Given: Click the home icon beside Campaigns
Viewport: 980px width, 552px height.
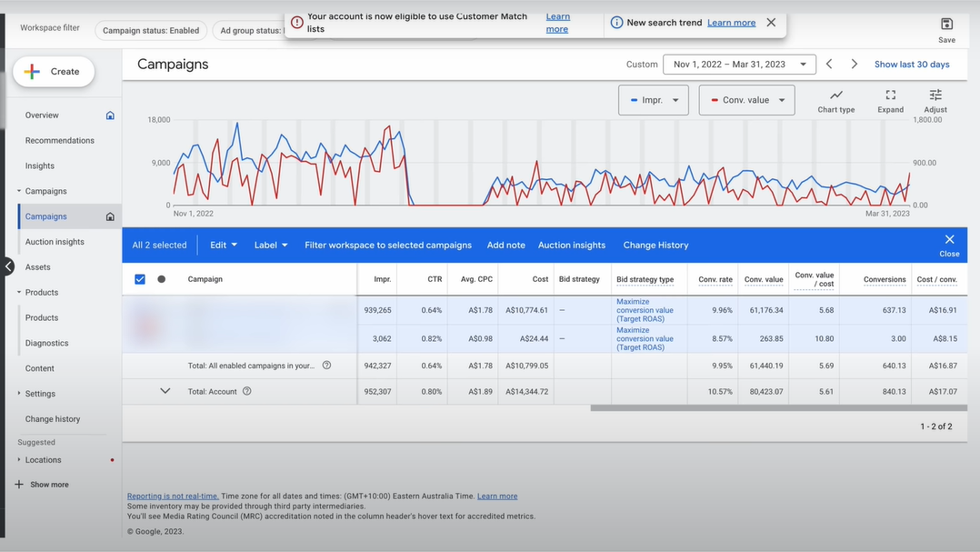Looking at the screenshot, I should click(110, 216).
